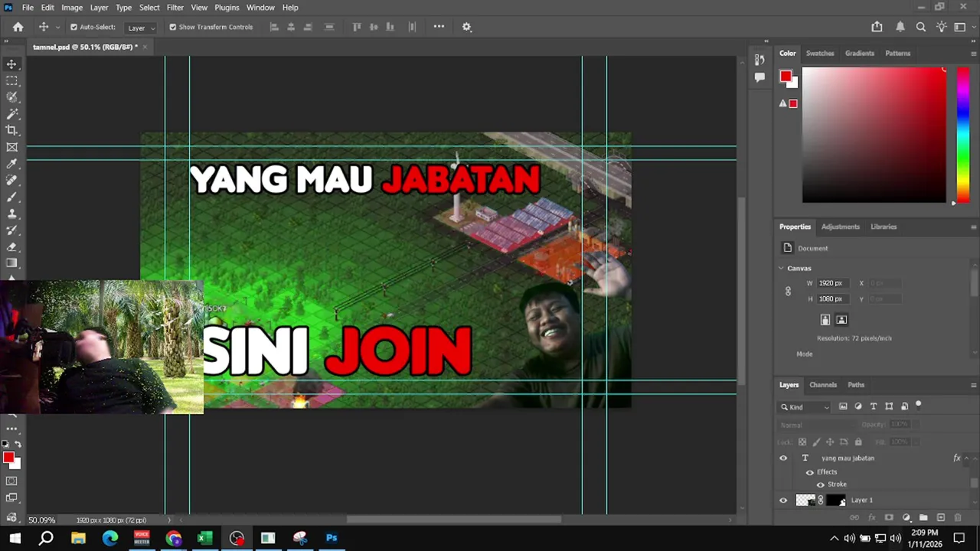
Task: Open the Filter menu
Action: click(175, 7)
